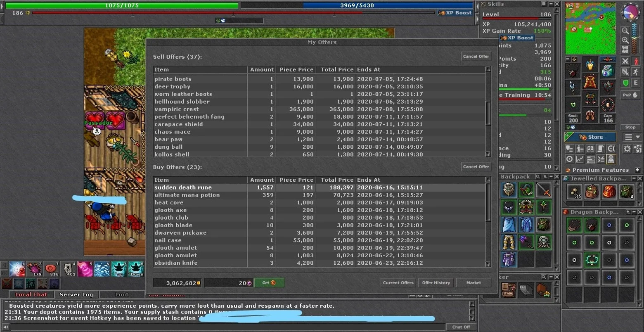Viewport: 644px width, 332px height.
Task: Open the Offer History view
Action: tap(436, 283)
